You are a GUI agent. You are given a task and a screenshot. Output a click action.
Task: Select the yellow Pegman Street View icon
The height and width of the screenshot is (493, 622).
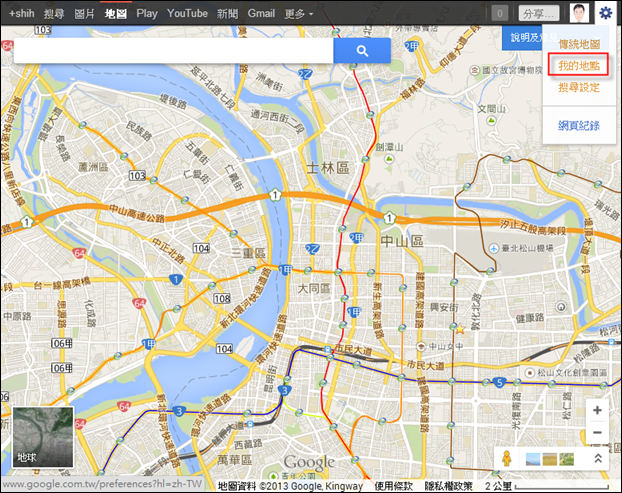(x=506, y=459)
